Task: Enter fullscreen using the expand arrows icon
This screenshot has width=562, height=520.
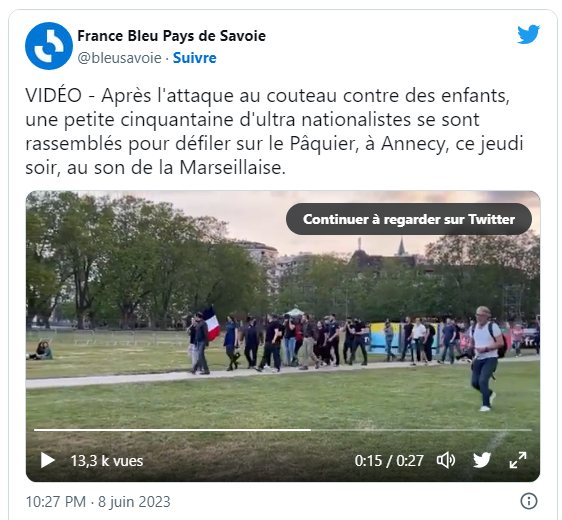Action: point(518,460)
